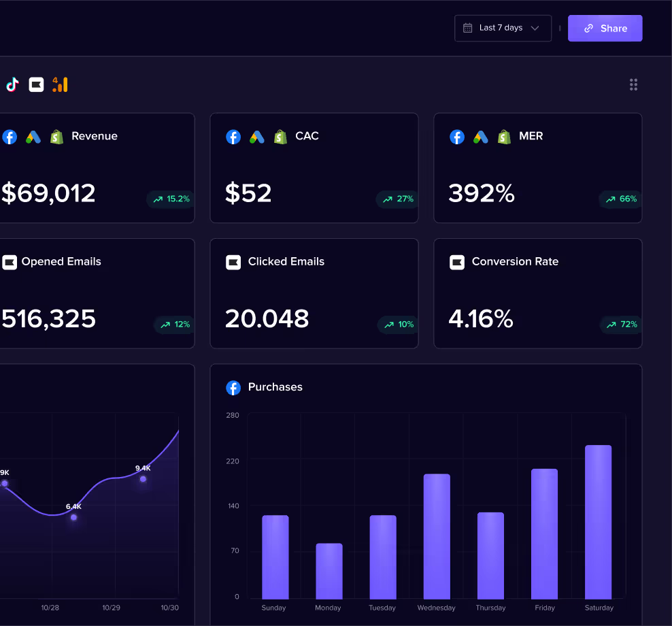Click Klaviyo icon on Opened Emails card
The image size is (672, 626).
coord(10,263)
